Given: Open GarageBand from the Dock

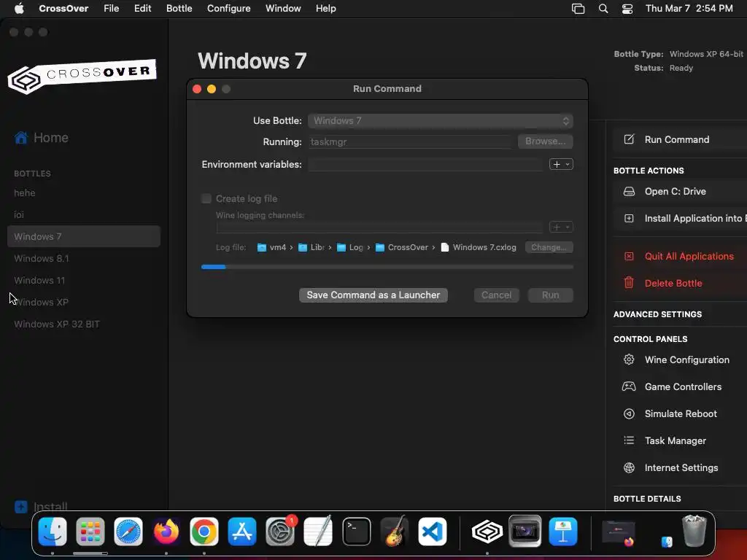Looking at the screenshot, I should click(395, 532).
